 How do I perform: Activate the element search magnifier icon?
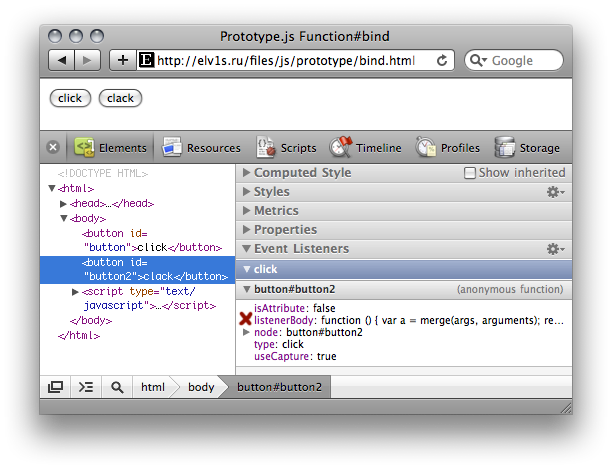point(117,387)
